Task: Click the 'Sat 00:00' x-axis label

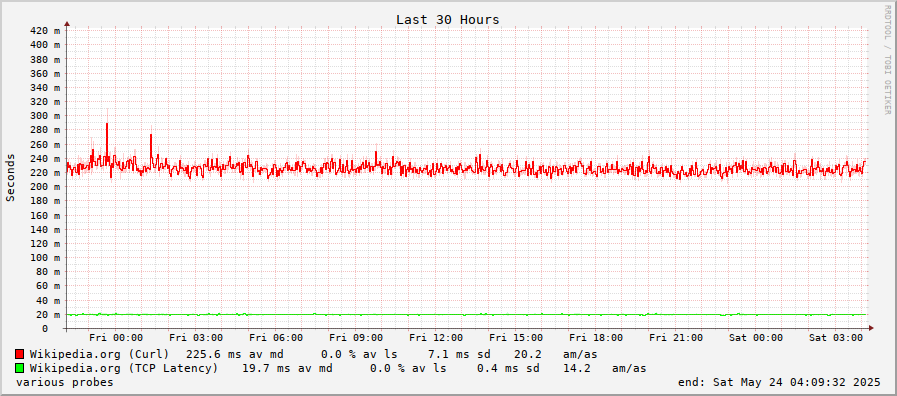Action: point(756,339)
